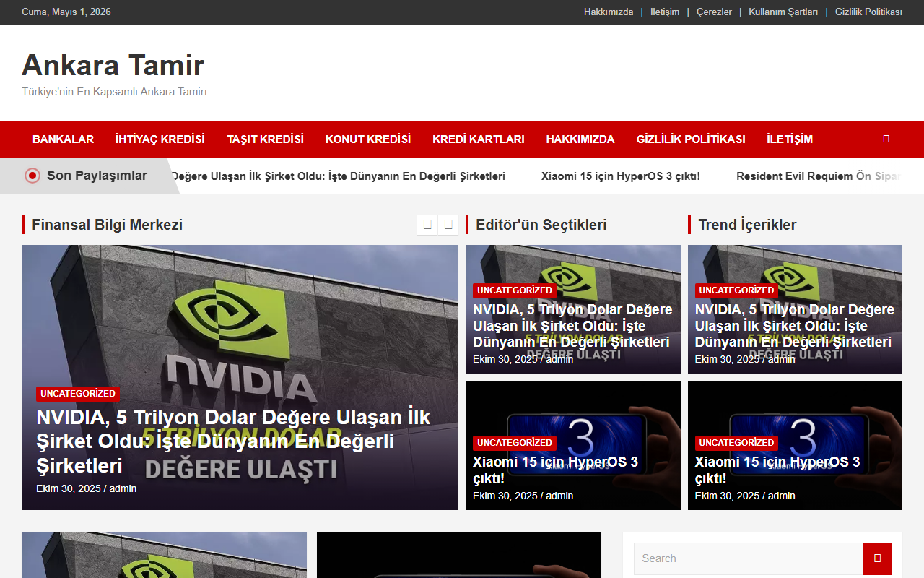Open NVIDIA article in Trend İçerikler
Viewport: 924px width, 578px height.
click(x=795, y=326)
